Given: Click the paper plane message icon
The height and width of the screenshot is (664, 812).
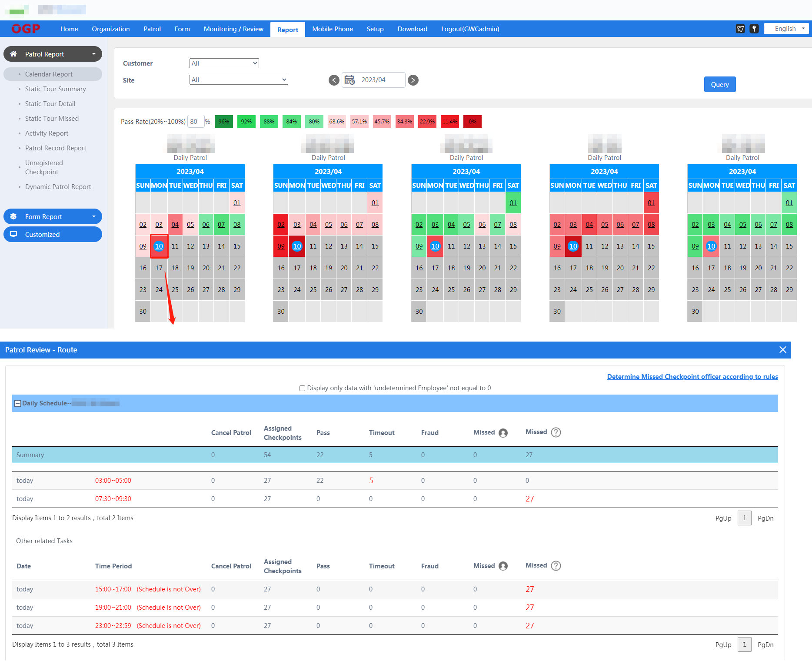Looking at the screenshot, I should (740, 29).
